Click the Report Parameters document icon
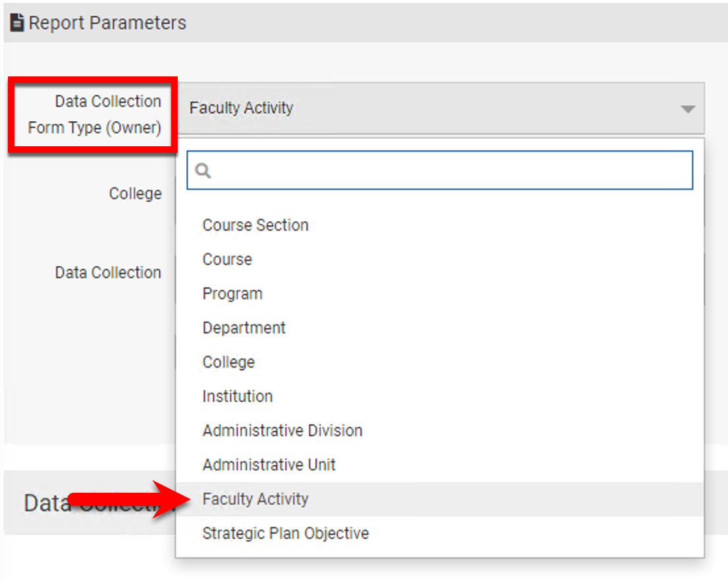The image size is (728, 581). (x=17, y=23)
